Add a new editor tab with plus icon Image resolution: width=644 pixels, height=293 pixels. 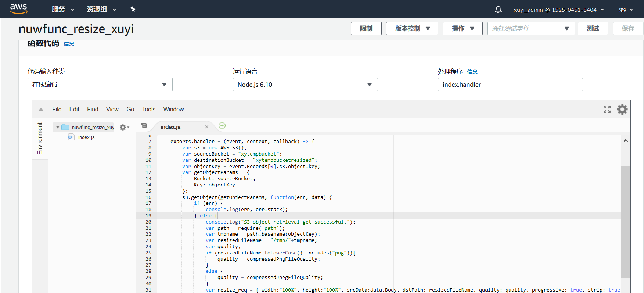[222, 126]
